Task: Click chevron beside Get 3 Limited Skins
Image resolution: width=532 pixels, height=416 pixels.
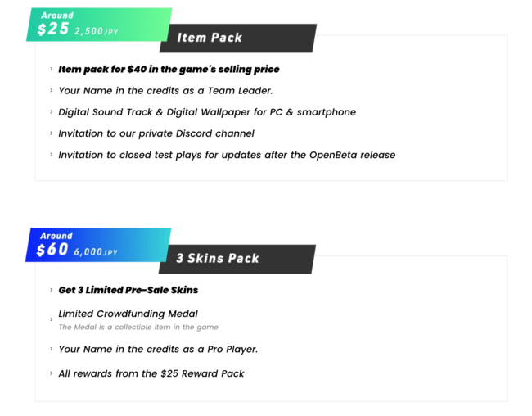Action: pyautogui.click(x=52, y=290)
